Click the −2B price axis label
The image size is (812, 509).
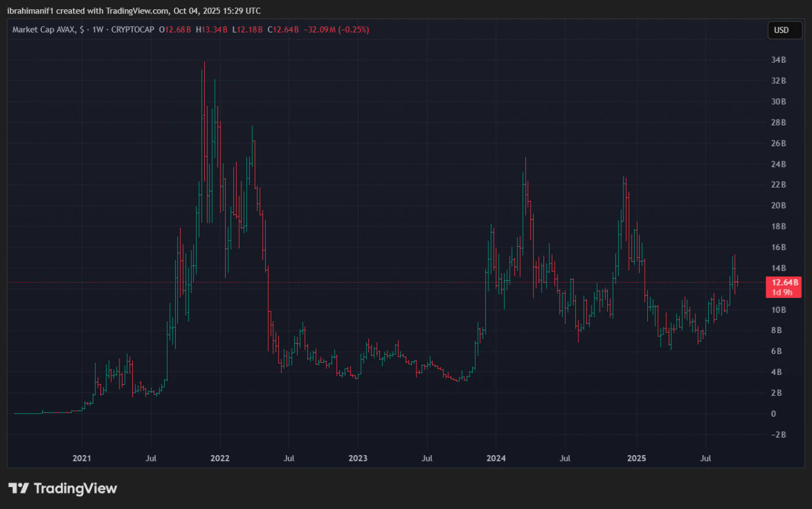click(x=778, y=435)
